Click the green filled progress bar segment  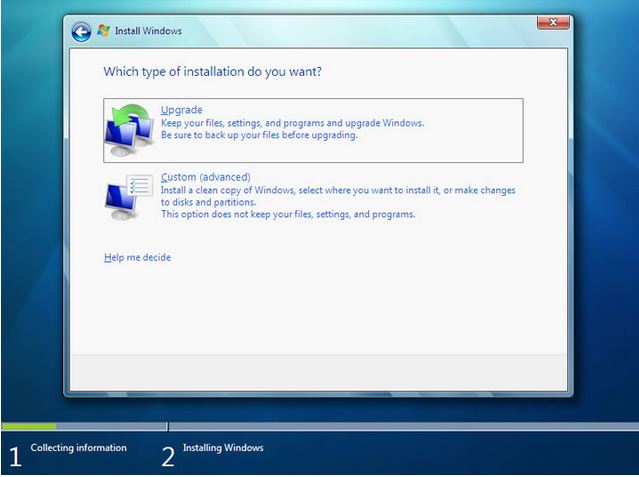[29, 426]
